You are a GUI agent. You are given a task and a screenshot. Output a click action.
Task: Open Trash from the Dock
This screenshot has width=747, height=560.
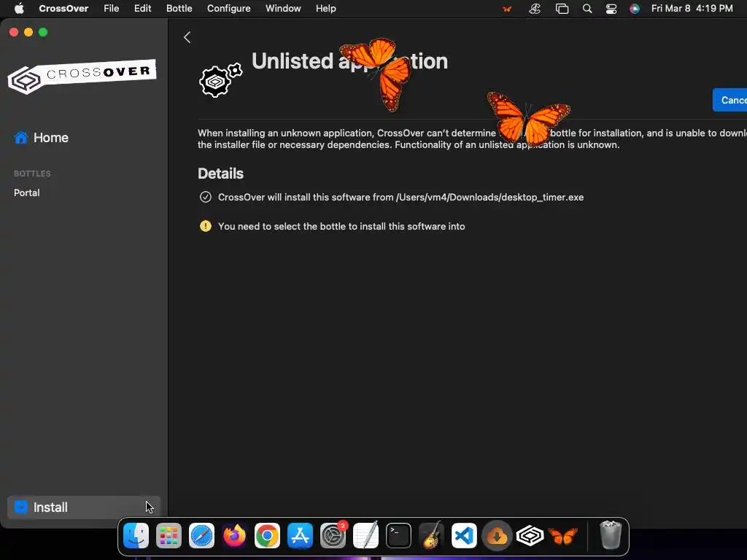click(x=611, y=535)
